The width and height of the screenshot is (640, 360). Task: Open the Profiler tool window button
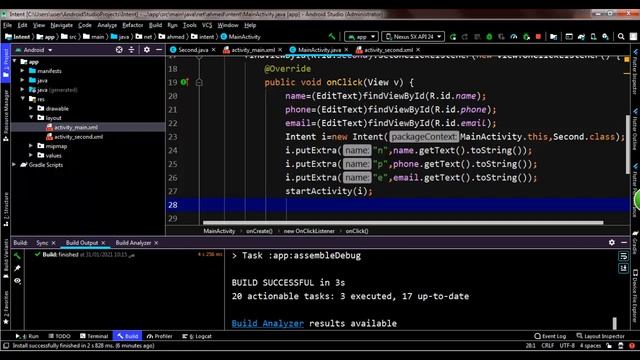[x=160, y=336]
